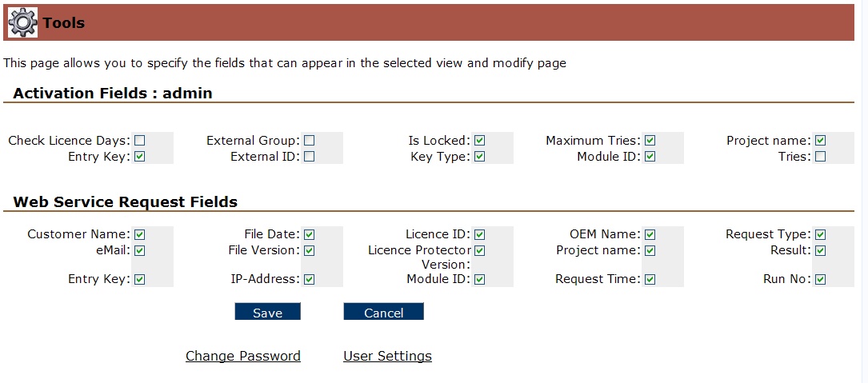
Task: Disable the Request Time checkbox
Action: tap(650, 280)
